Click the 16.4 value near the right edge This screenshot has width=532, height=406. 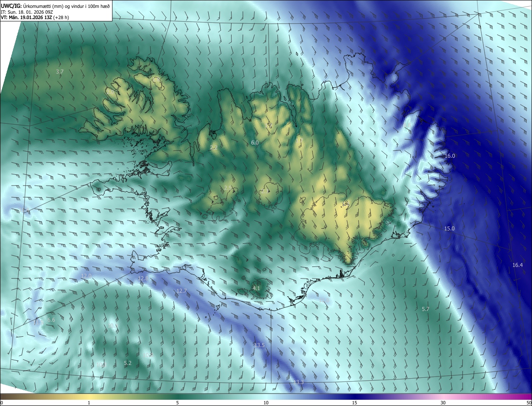(x=517, y=265)
